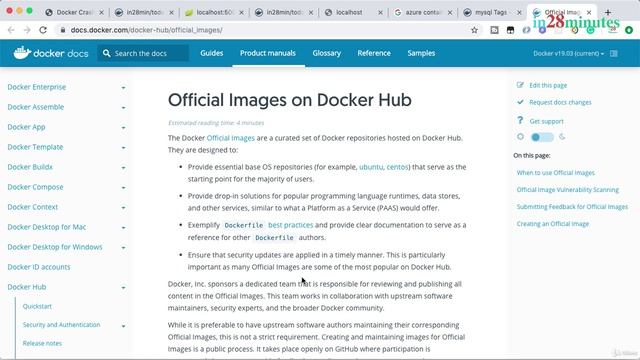Expand the Docker Enterprise section arrow
This screenshot has width=640, height=360.
click(x=123, y=87)
